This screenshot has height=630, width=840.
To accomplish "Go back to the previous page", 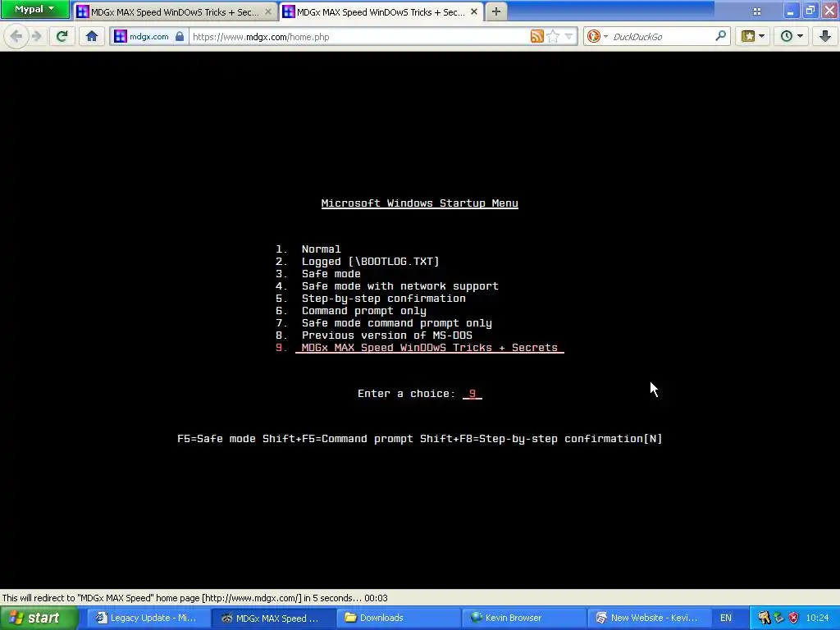I will (x=16, y=36).
